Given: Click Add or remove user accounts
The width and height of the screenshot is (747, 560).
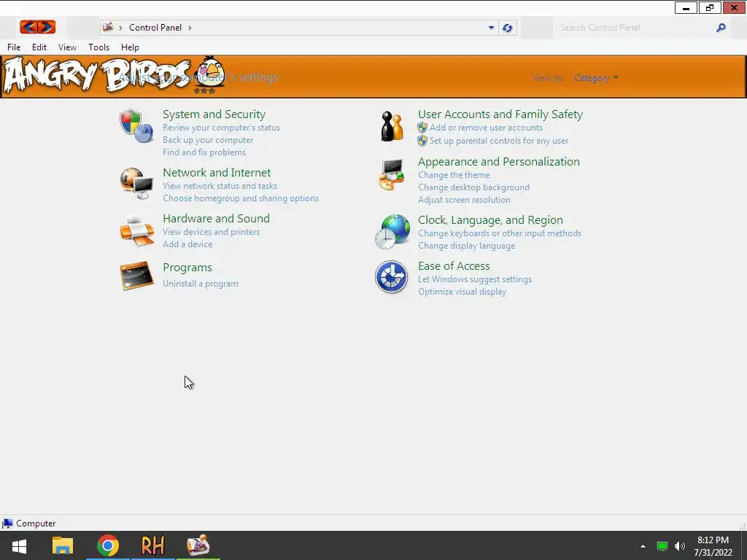Looking at the screenshot, I should click(x=486, y=128).
